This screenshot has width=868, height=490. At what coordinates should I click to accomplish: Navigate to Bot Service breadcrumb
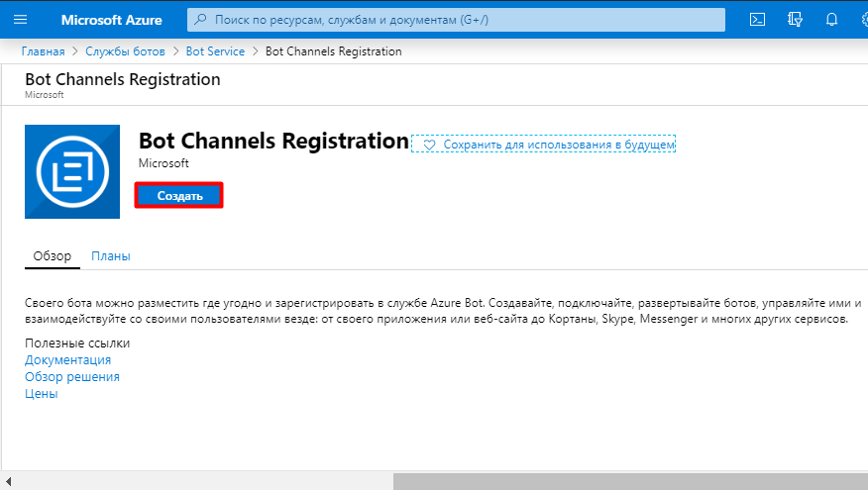point(215,51)
